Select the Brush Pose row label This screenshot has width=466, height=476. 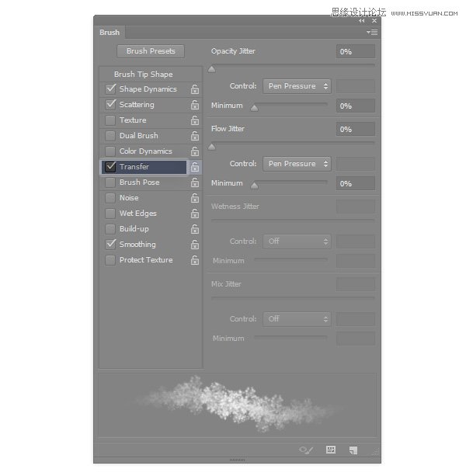click(x=139, y=182)
